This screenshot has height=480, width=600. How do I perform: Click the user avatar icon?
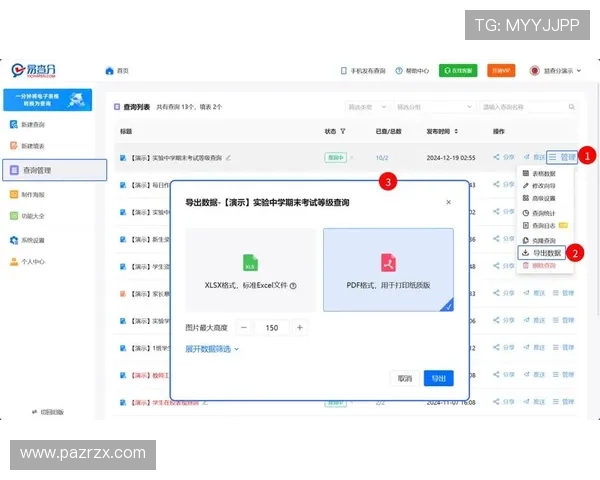coord(535,71)
